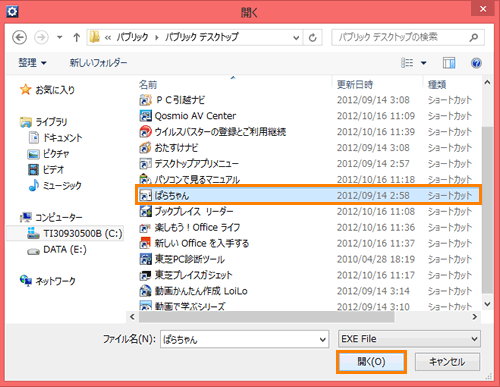Sort by the 種類 column header
Viewport: 500px width, 387px height.
437,84
